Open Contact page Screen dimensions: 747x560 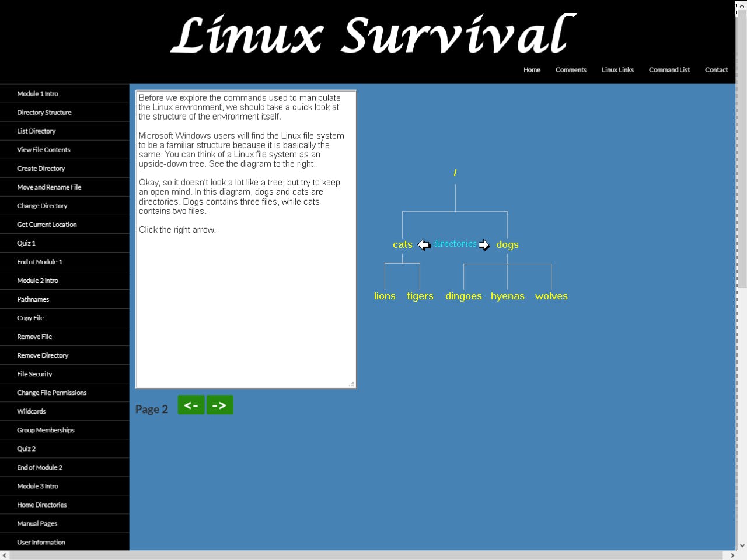click(x=716, y=70)
